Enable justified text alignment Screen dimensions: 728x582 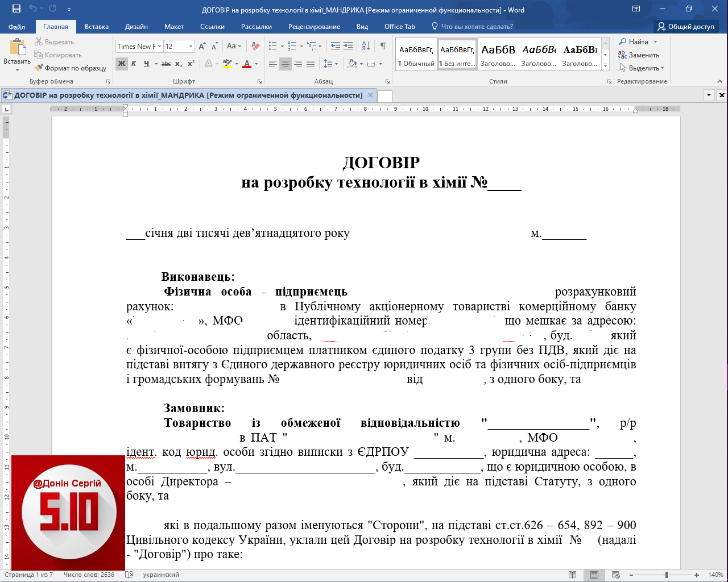point(310,64)
